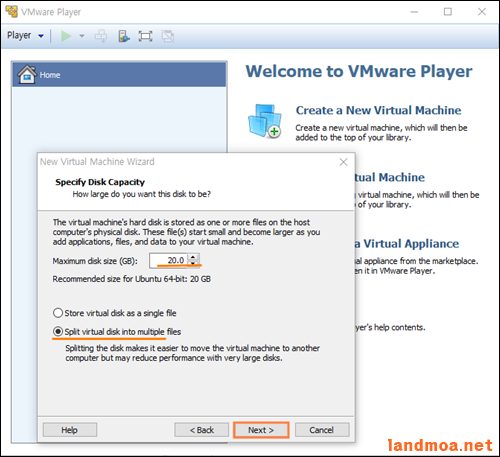Increase disk size with up spinner arrow
The width and height of the screenshot is (500, 457).
[x=193, y=257]
